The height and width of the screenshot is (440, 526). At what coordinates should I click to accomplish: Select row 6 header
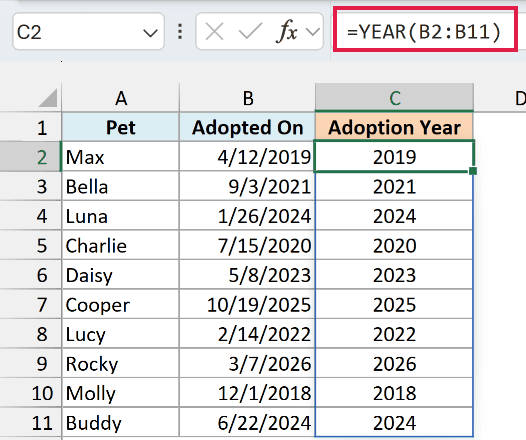[31, 275]
